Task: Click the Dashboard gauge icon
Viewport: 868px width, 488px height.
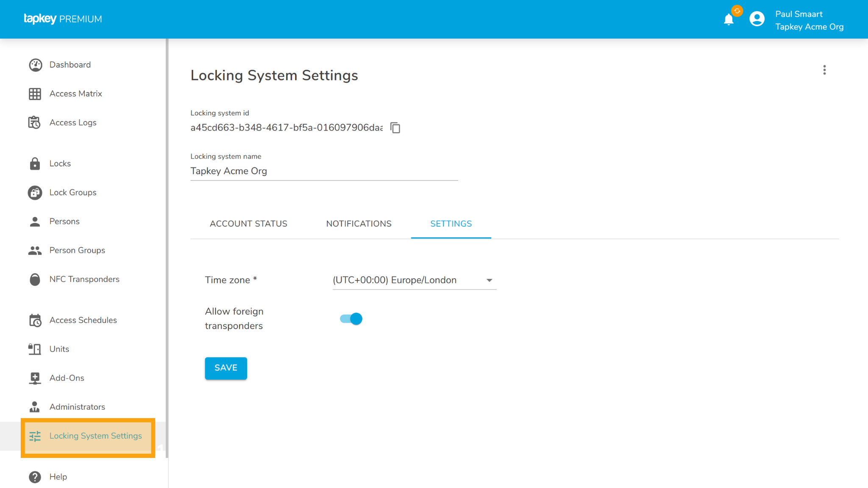Action: point(35,65)
